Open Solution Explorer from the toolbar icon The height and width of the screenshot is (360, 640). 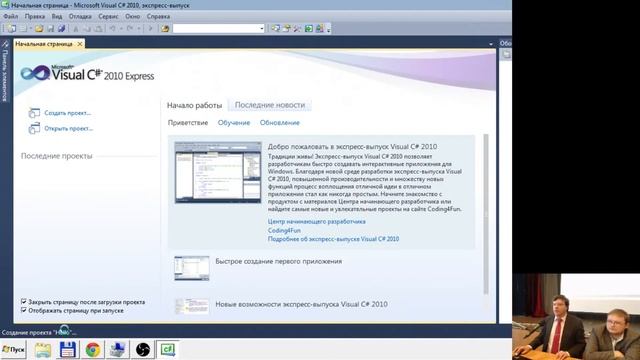tap(276, 29)
